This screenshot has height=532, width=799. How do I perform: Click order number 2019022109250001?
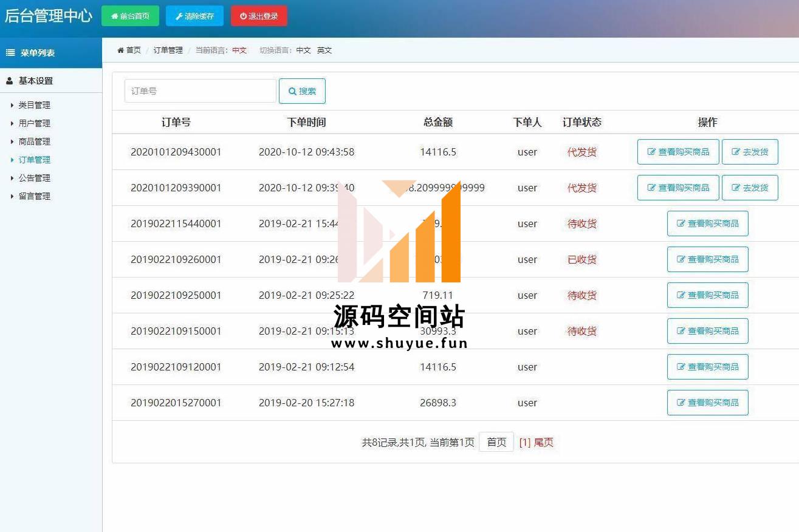coord(176,295)
